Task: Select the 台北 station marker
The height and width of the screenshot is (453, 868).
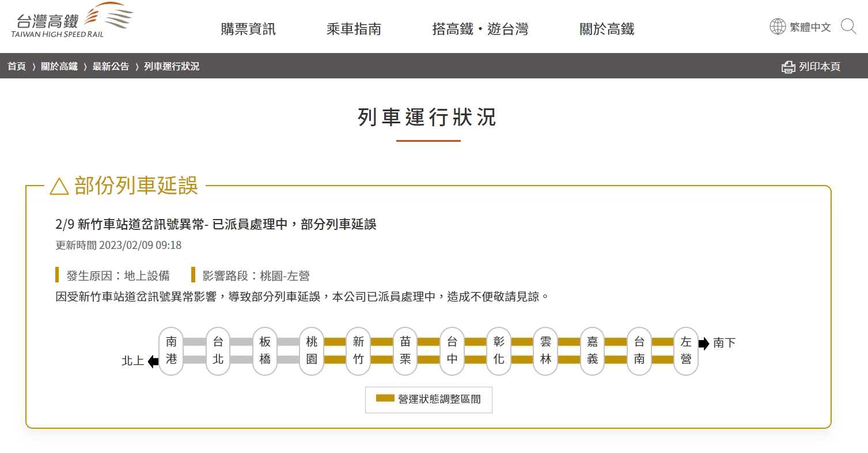Action: click(218, 351)
